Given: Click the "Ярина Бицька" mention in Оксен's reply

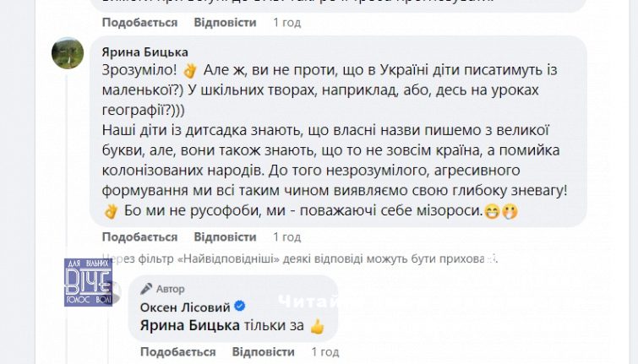Looking at the screenshot, I should [181, 325].
